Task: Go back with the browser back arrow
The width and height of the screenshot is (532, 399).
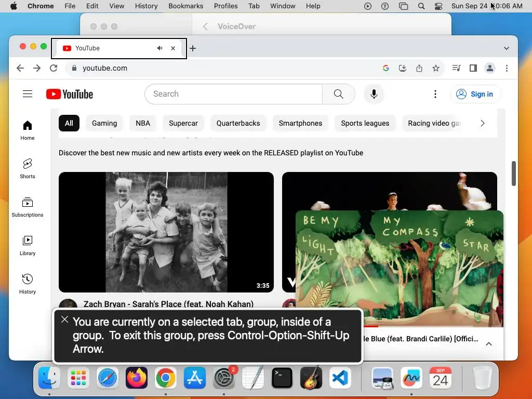Action: tap(20, 68)
